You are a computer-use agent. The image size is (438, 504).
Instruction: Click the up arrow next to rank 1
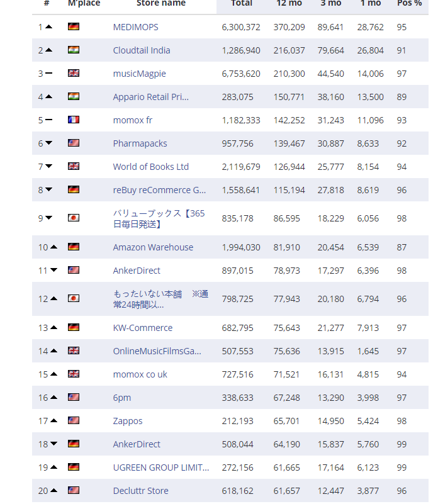point(48,27)
